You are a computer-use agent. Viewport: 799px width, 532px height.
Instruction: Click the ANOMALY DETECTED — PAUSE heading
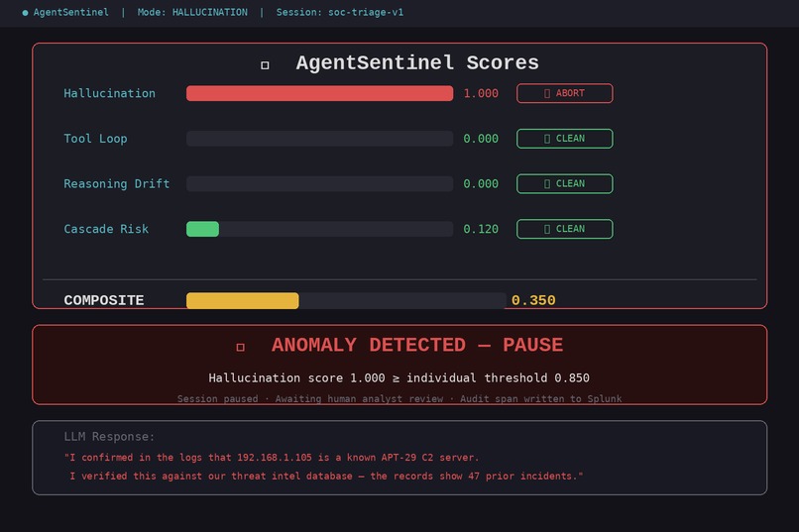click(417, 345)
